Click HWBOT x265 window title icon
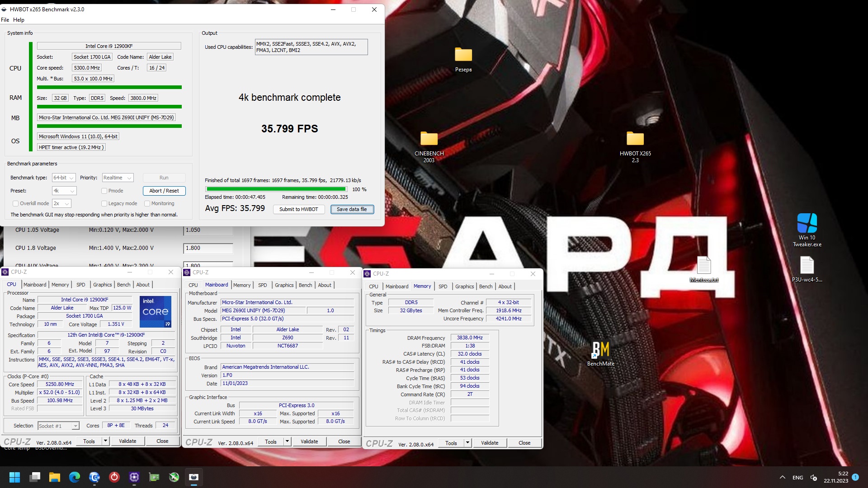 pyautogui.click(x=5, y=9)
